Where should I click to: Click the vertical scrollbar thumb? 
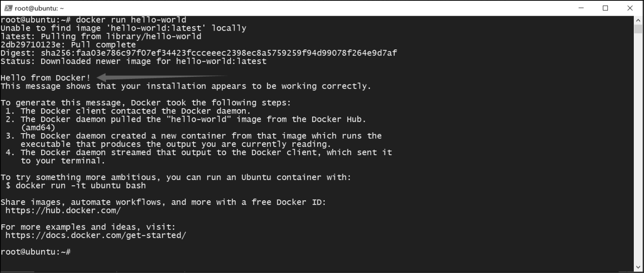point(638,29)
